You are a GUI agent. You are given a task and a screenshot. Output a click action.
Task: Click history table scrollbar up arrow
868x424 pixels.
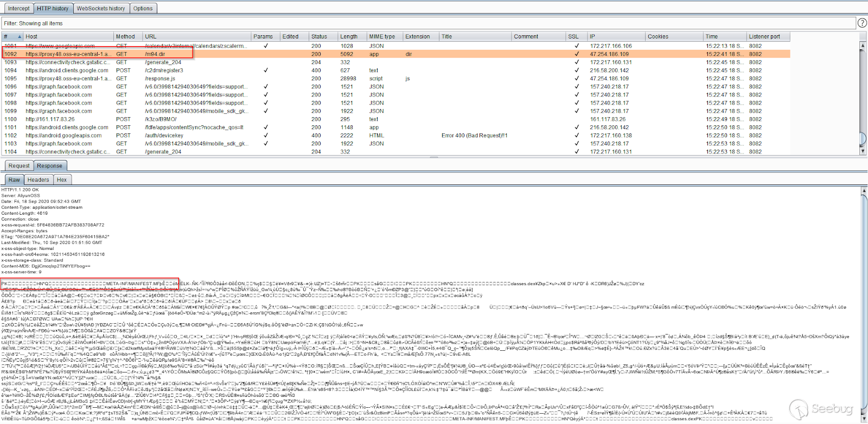[x=863, y=46]
